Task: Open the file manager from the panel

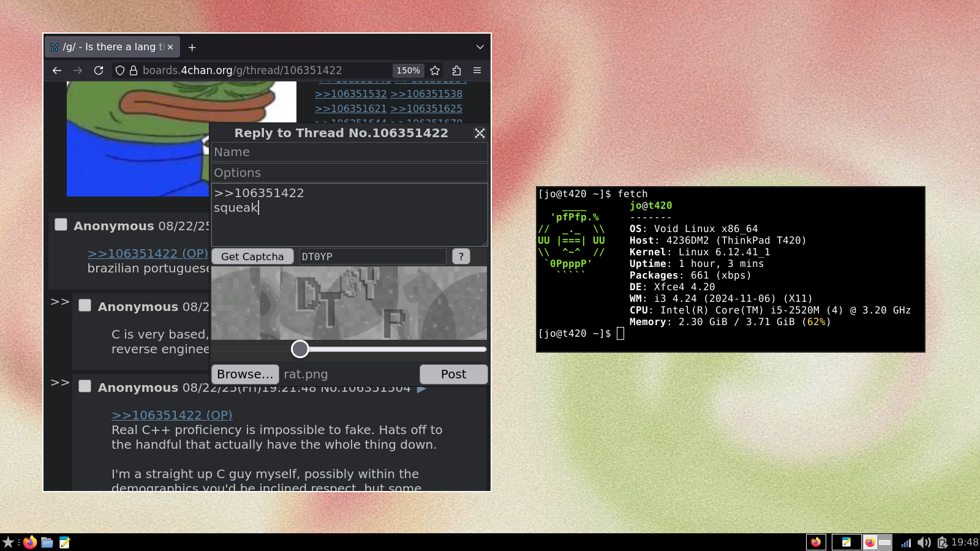Action: pos(47,542)
